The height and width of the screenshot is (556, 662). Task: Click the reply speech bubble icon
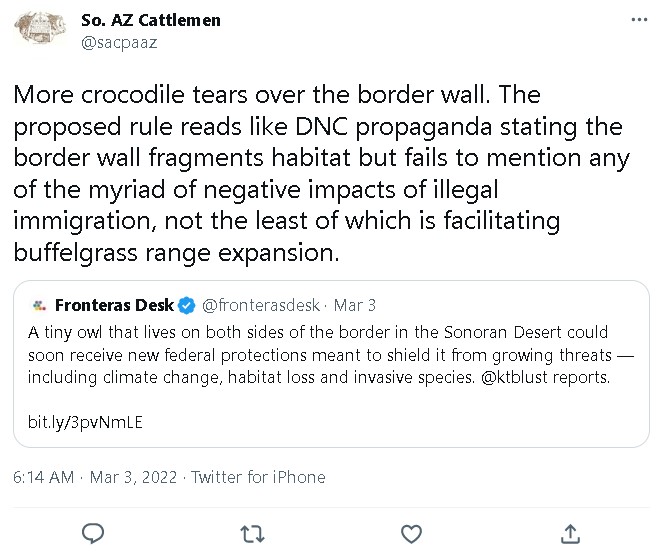[x=93, y=532]
